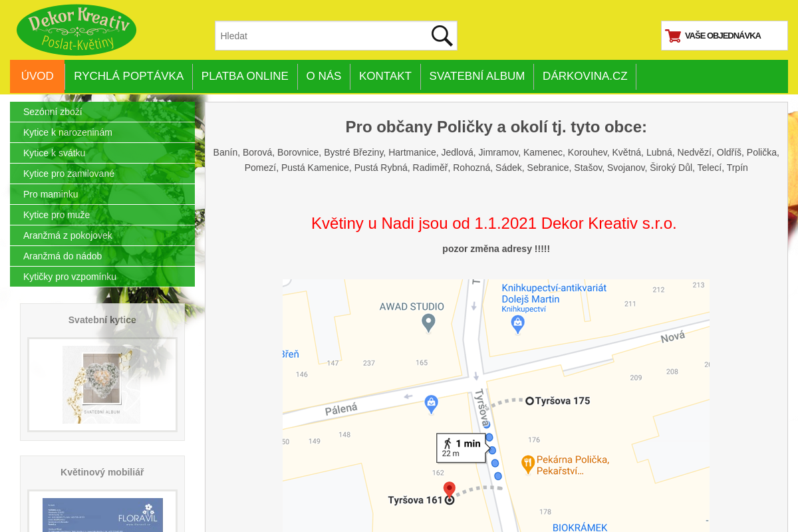Click the Dekor Kreativ logo

click(x=76, y=30)
